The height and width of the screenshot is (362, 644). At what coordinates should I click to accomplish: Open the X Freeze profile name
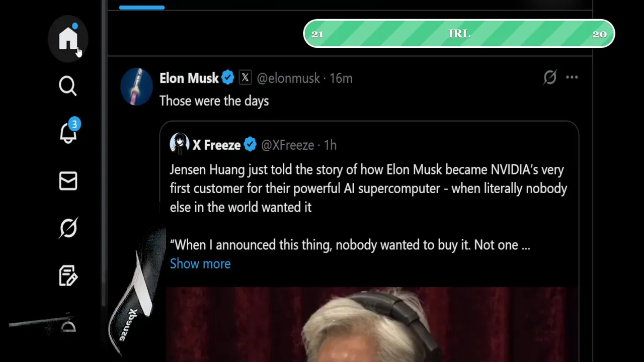(216, 145)
